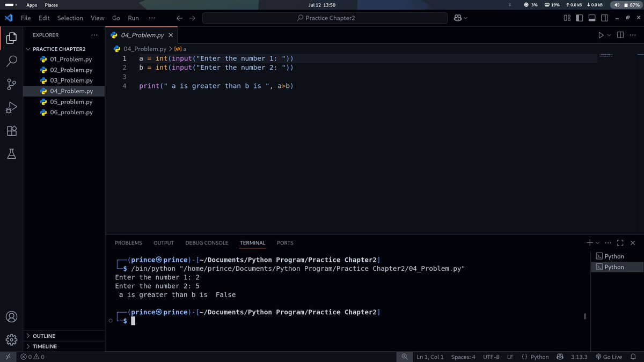Switch to the DEBUG CONSOLE tab

[x=207, y=243]
